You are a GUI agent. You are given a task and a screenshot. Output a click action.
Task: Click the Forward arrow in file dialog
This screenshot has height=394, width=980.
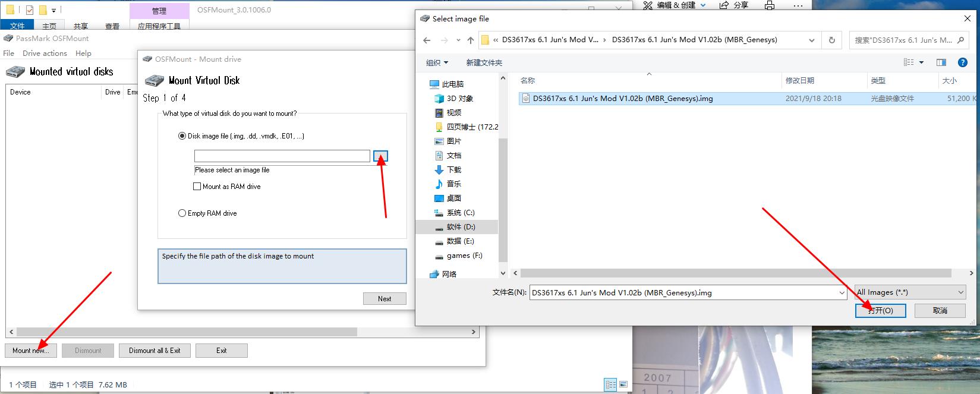click(x=445, y=40)
